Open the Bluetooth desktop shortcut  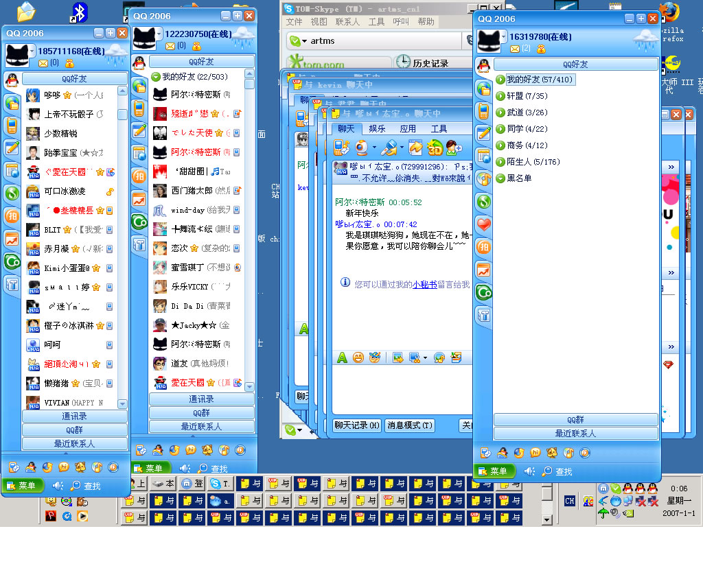click(79, 12)
